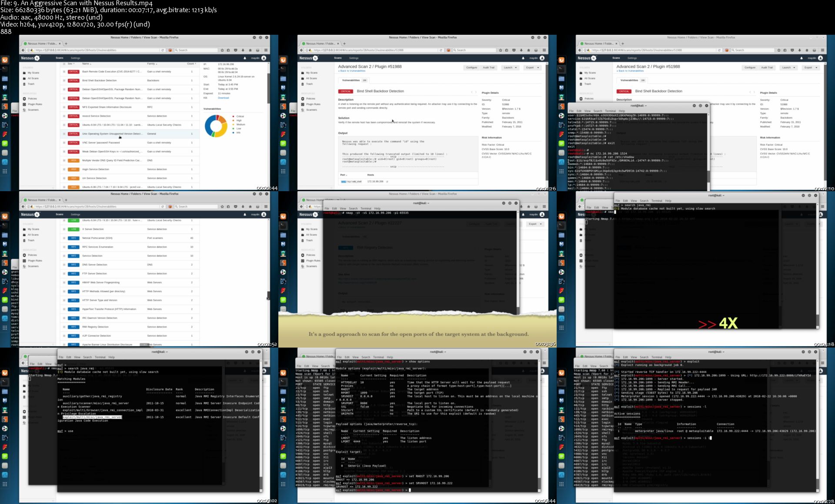Expand the Export dropdown in 00:01:26 frame
835x504 pixels.
click(x=532, y=68)
